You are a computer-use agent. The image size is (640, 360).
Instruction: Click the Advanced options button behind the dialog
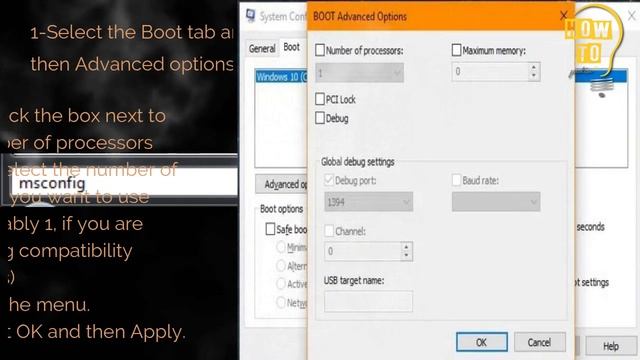click(x=282, y=184)
